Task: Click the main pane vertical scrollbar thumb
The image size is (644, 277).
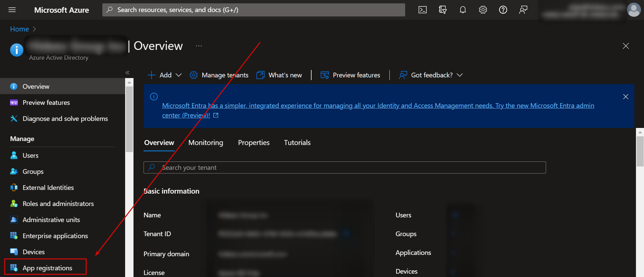Action: point(640,151)
